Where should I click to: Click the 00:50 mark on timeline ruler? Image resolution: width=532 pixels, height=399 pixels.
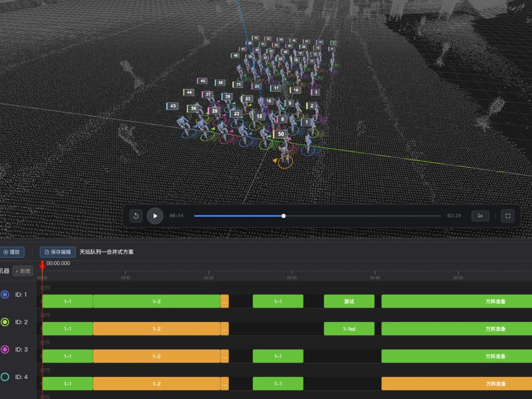click(x=458, y=278)
